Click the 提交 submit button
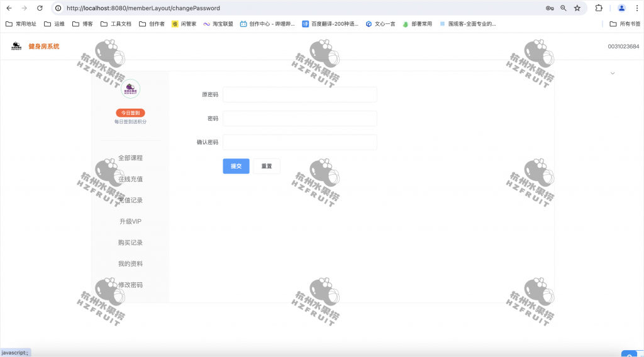The image size is (644, 357). [236, 166]
